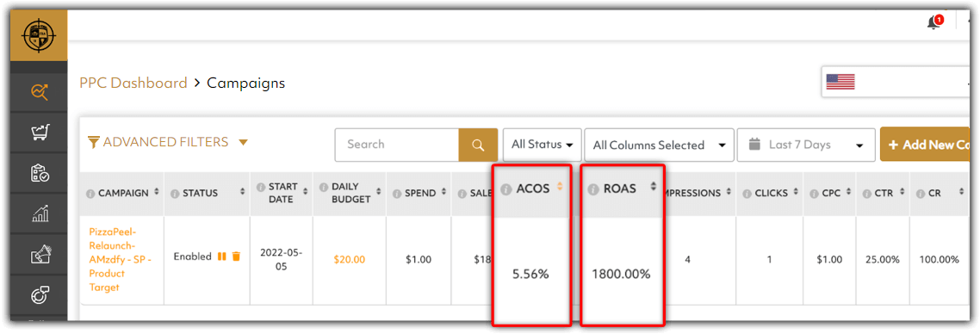Open the PPC analytics sidebar icon
Screen dimensions: 980x334
pyautogui.click(x=40, y=92)
